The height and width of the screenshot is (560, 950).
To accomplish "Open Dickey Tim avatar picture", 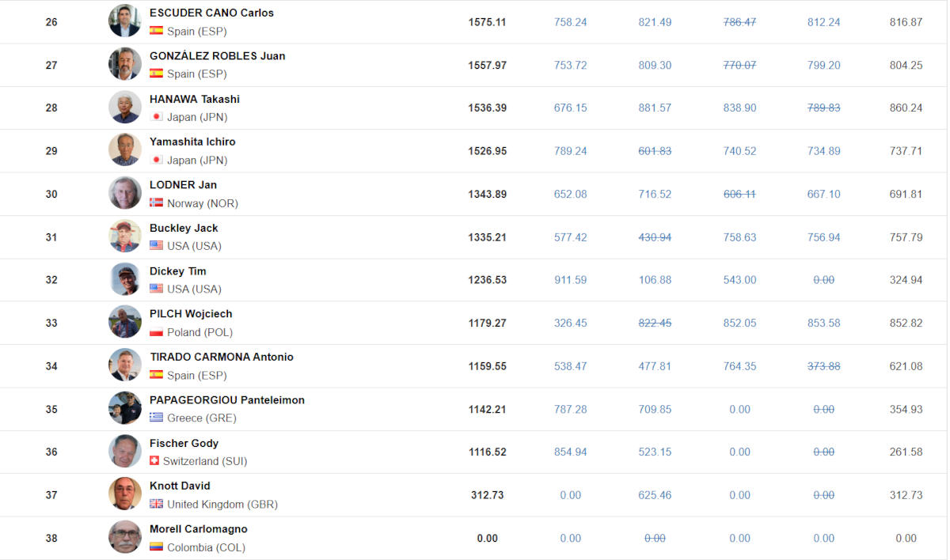I will point(125,279).
